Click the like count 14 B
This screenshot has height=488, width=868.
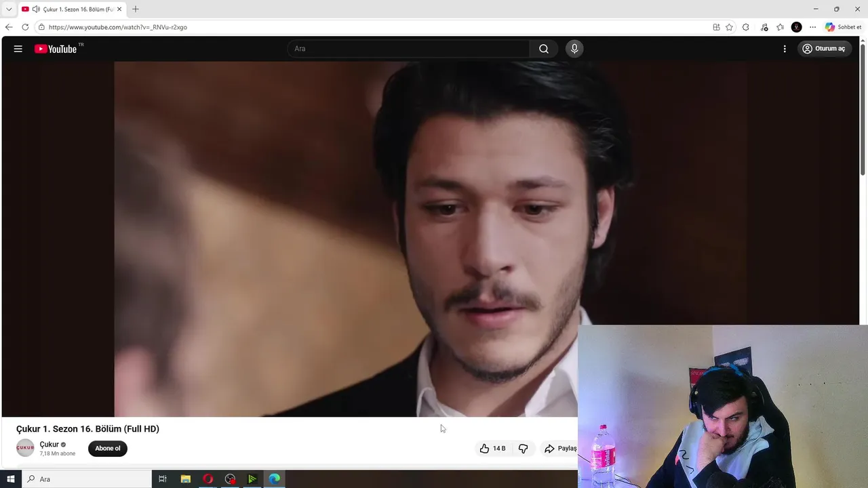coord(499,449)
